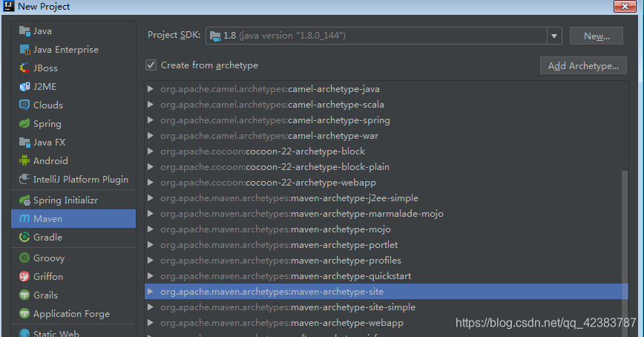The image size is (644, 337).
Task: Select the maven-archetype-site-simple row text
Action: click(x=288, y=307)
